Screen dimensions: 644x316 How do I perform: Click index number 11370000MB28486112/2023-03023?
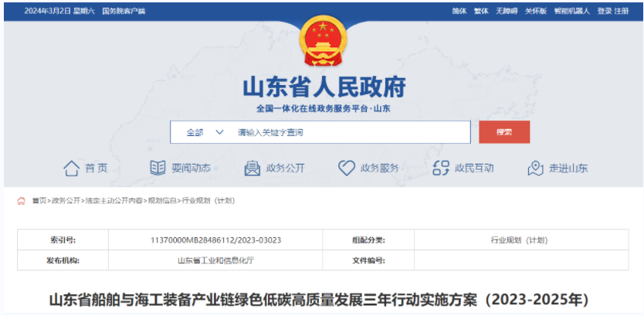[x=216, y=240]
